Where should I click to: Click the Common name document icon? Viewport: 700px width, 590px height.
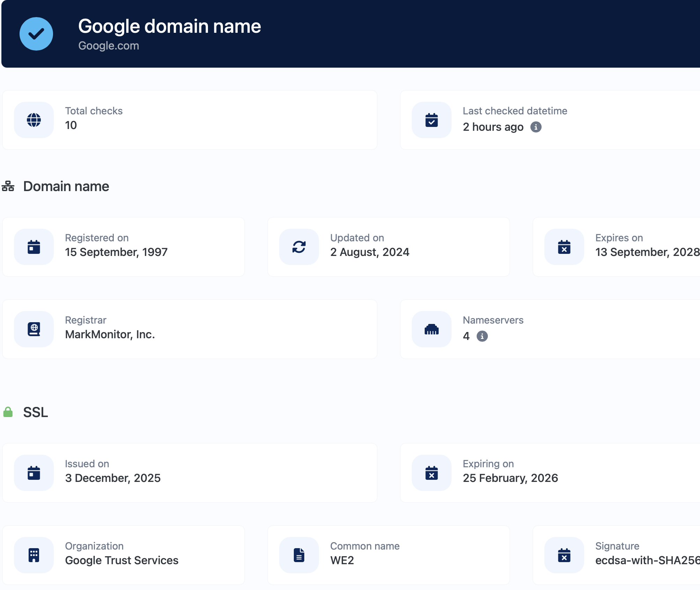(x=299, y=555)
